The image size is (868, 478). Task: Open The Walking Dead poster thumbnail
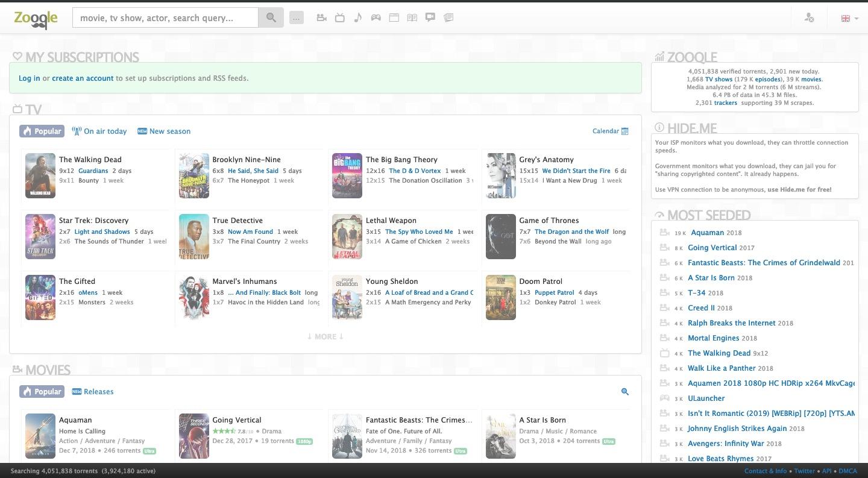[x=40, y=175]
